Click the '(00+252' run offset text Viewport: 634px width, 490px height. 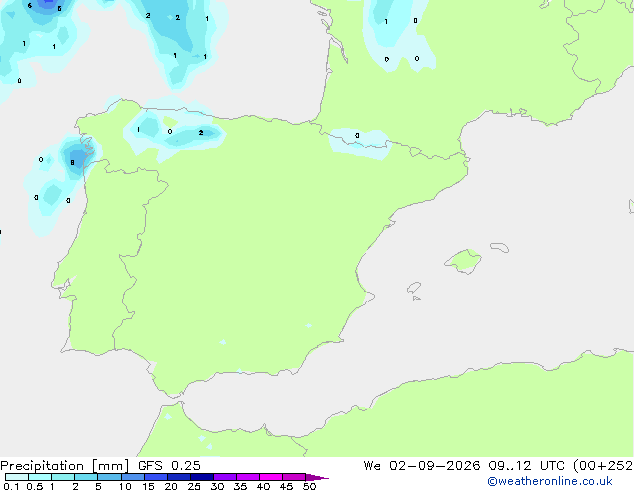click(603, 466)
